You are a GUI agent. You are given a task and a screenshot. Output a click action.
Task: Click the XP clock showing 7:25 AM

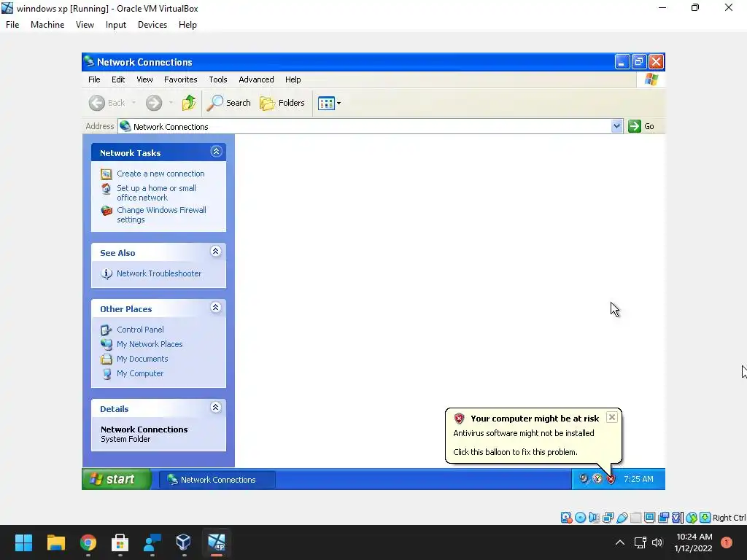click(638, 479)
